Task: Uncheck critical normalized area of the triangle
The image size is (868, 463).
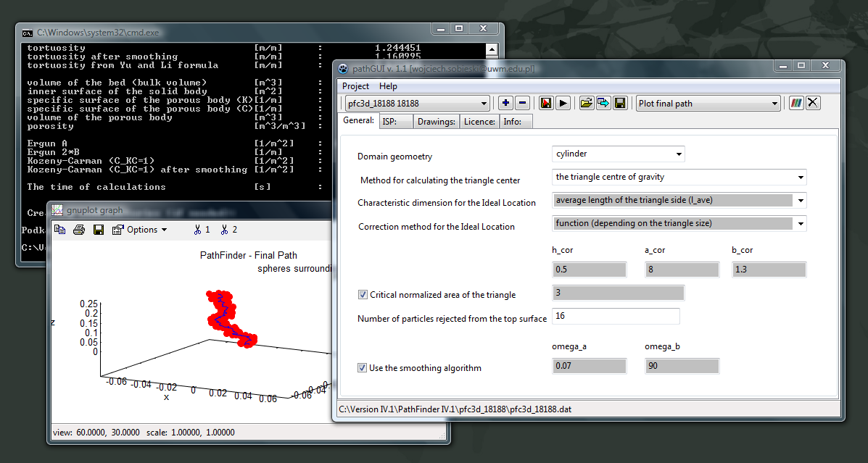Action: pos(363,294)
